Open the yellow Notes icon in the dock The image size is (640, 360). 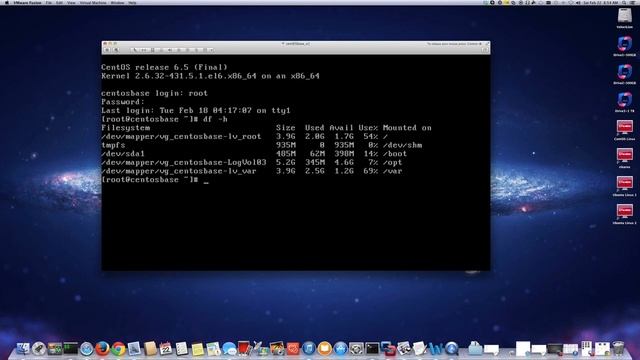pos(198,349)
